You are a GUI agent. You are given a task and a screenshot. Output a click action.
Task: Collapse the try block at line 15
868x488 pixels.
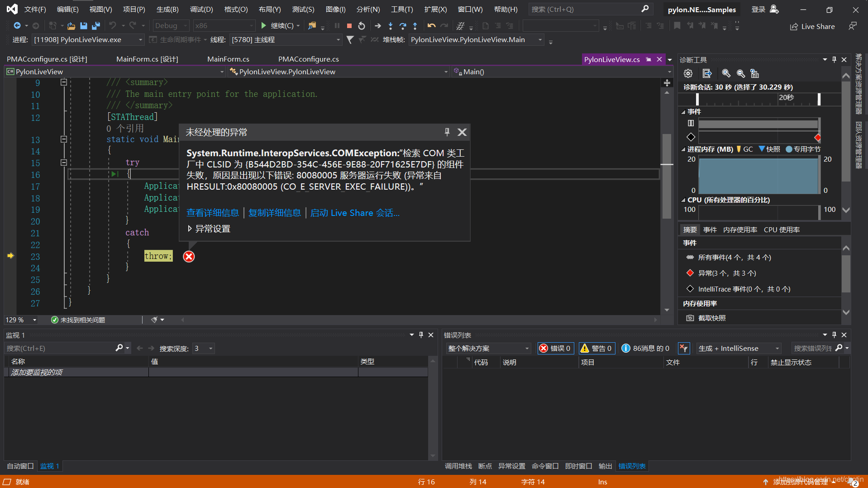tap(64, 162)
